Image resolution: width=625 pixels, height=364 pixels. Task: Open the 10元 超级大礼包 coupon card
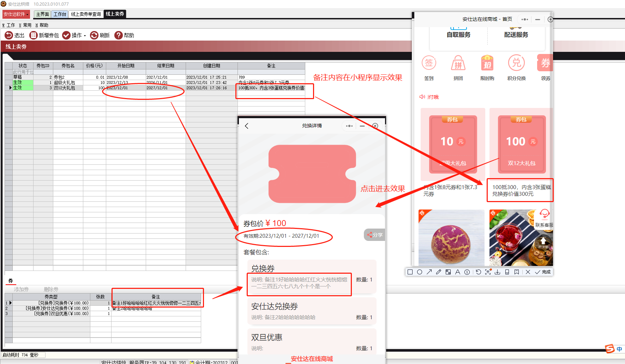pyautogui.click(x=453, y=144)
